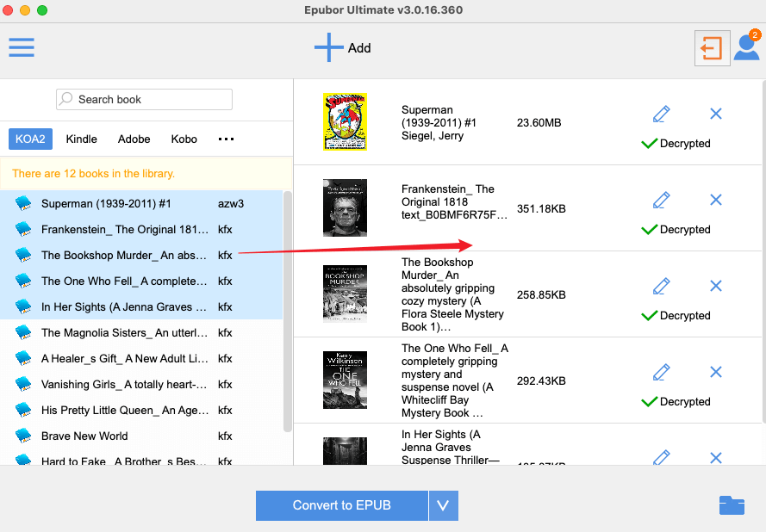Select Frankenstein_ The Original 181… row

tap(141, 229)
